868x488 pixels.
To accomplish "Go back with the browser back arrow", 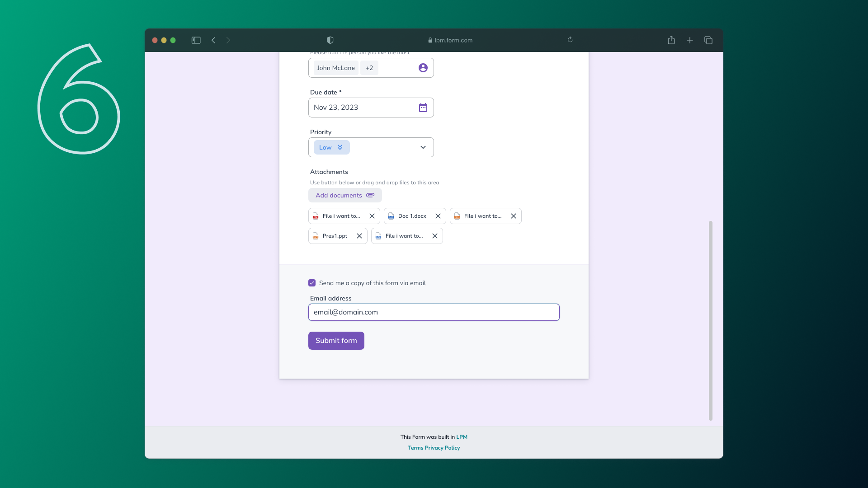I will click(213, 40).
